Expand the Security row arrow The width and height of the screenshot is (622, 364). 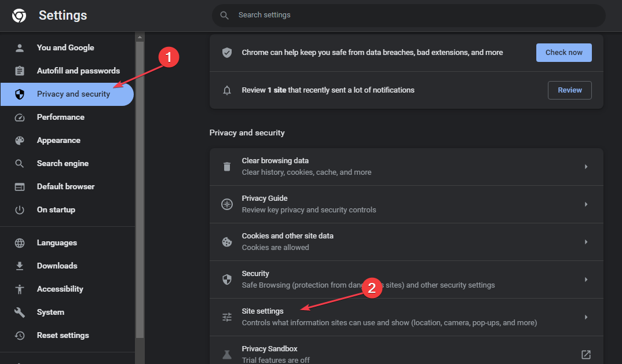click(586, 280)
